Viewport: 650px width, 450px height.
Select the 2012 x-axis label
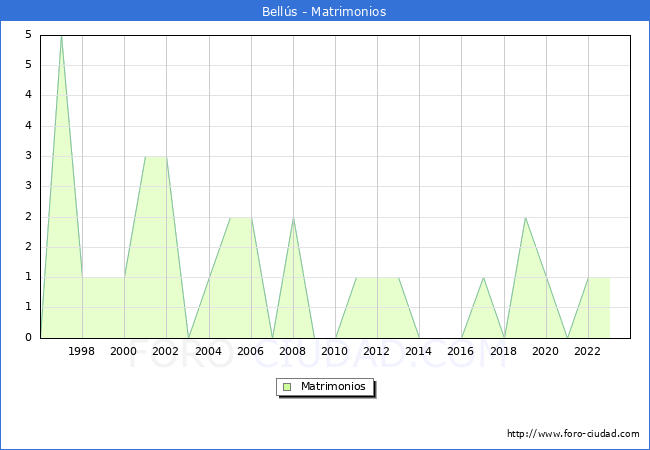[377, 351]
